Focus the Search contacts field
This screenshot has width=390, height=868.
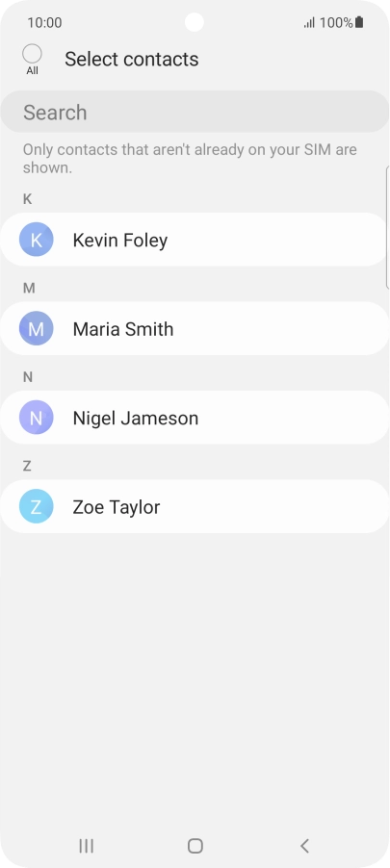pos(195,112)
